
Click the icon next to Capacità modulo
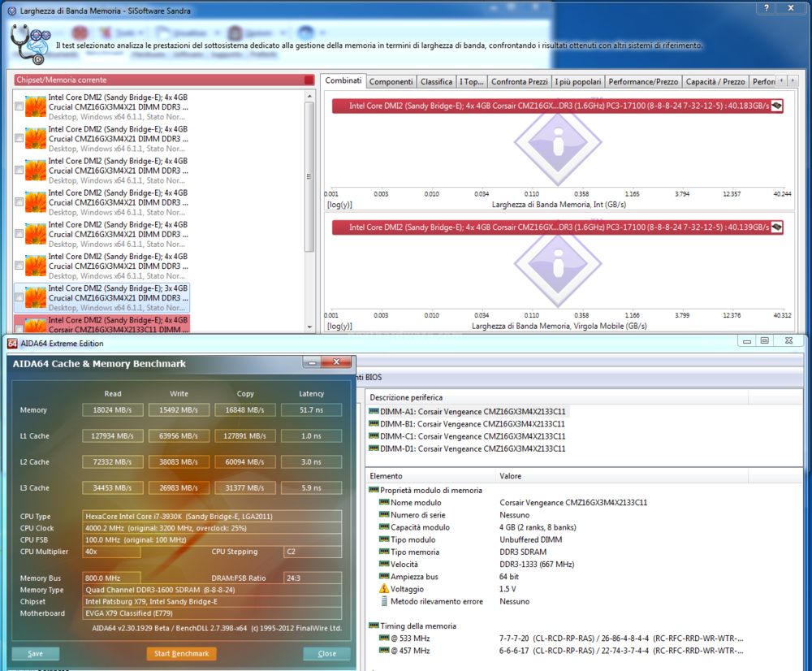[384, 527]
